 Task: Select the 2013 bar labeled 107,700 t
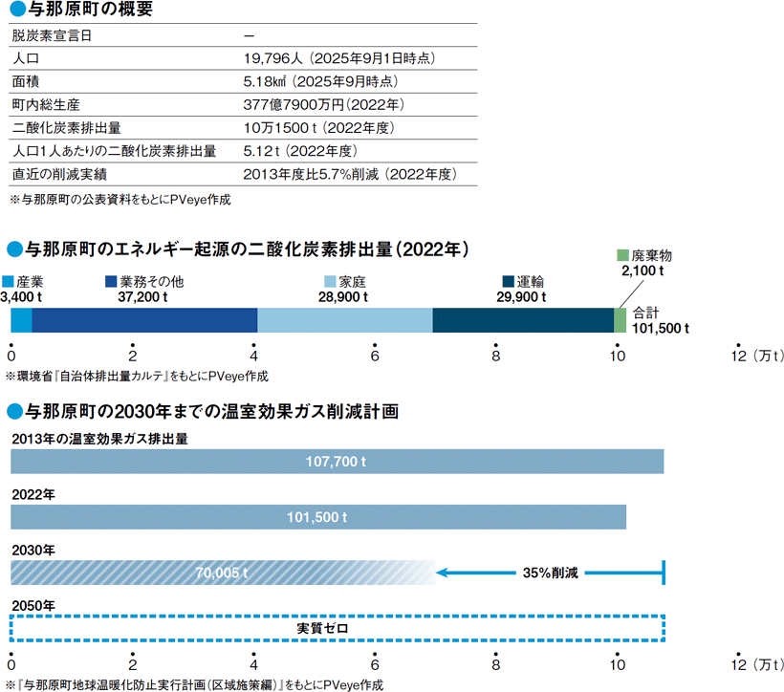coord(337,462)
